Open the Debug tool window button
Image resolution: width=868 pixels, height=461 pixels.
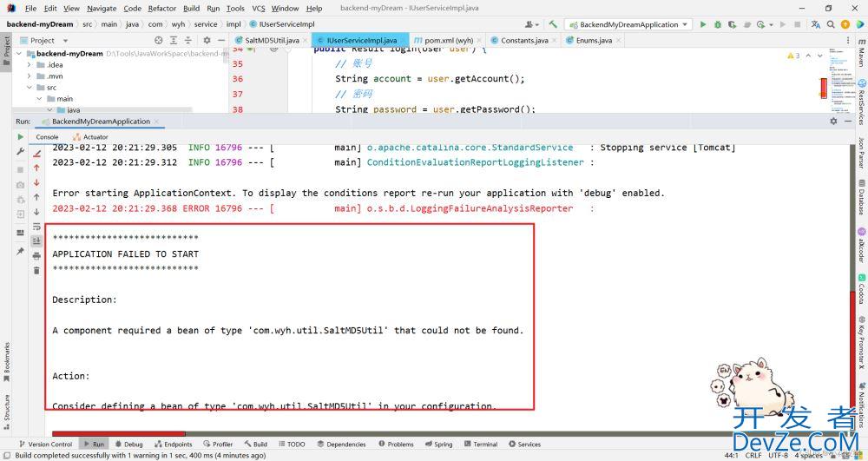click(129, 444)
